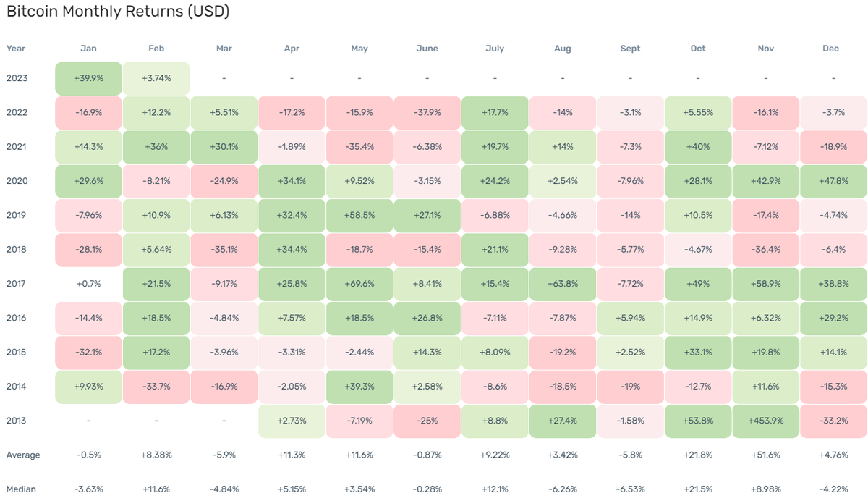The width and height of the screenshot is (868, 501).
Task: Click the Oct column header
Action: click(697, 49)
